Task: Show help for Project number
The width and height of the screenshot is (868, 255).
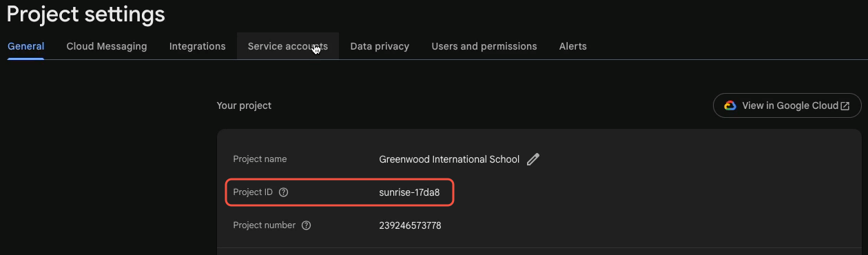Action: coord(306,225)
